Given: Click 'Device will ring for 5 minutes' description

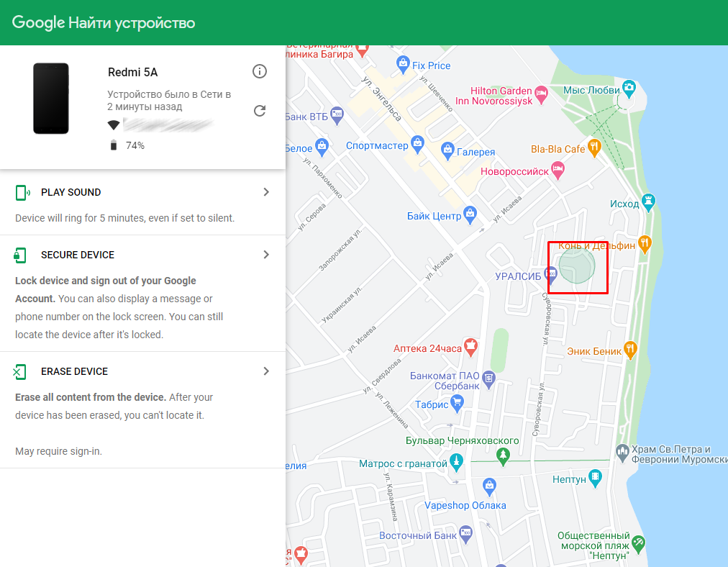Looking at the screenshot, I should 125,218.
